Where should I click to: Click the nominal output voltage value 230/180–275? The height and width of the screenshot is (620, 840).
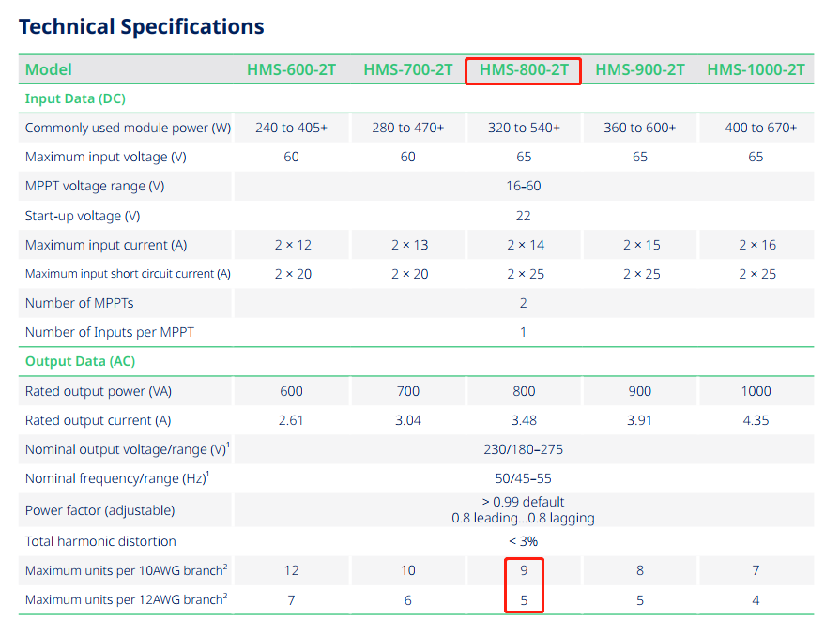[x=523, y=449]
